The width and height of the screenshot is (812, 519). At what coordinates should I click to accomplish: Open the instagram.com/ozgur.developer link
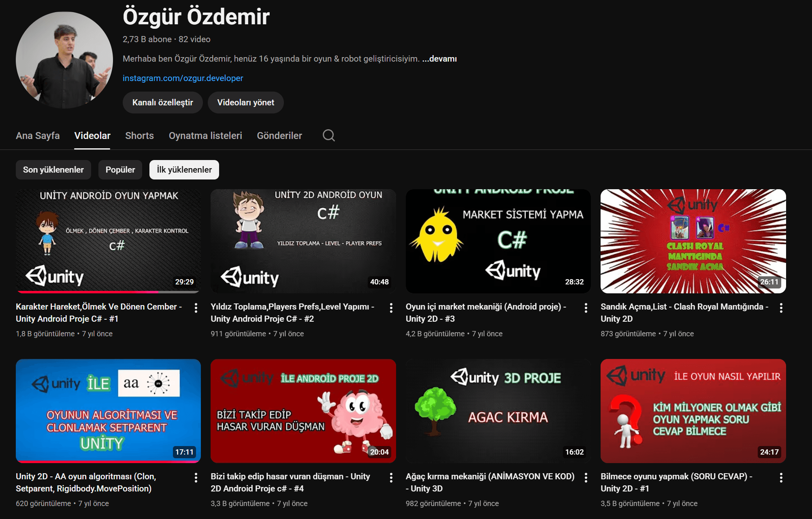coord(183,78)
